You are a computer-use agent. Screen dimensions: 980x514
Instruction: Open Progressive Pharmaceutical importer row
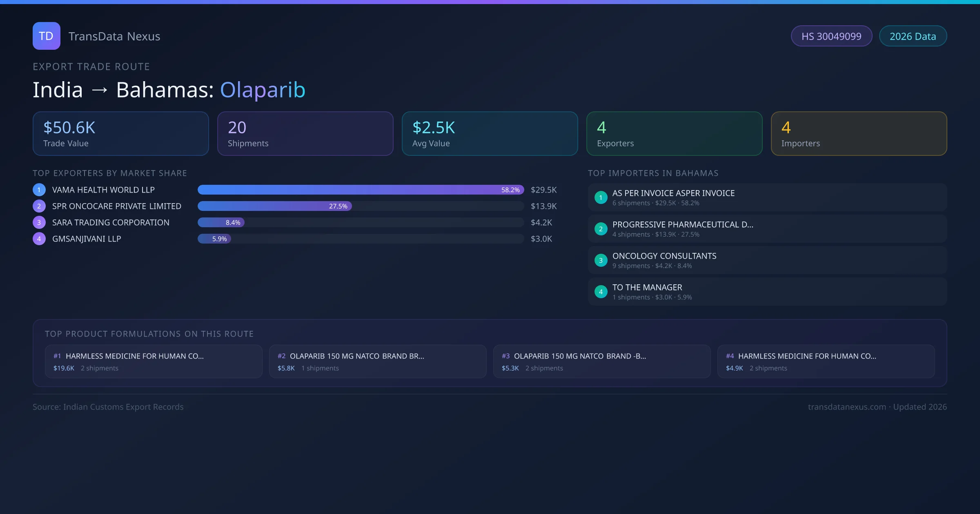click(767, 229)
